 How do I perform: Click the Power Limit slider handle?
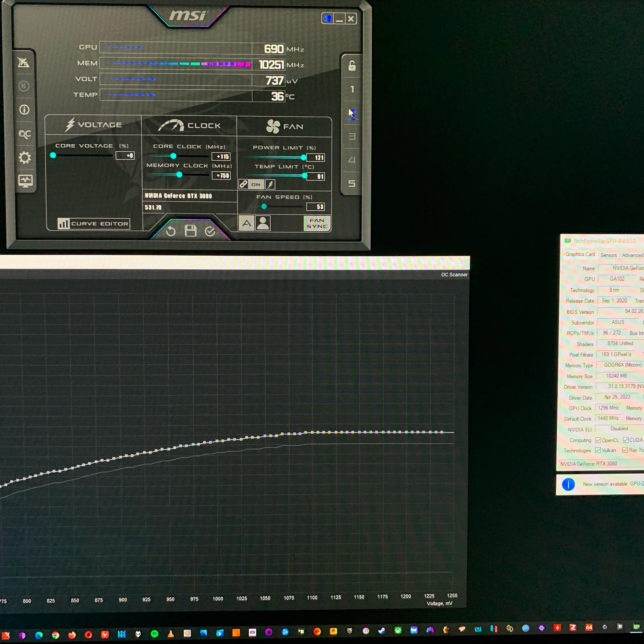pos(304,157)
